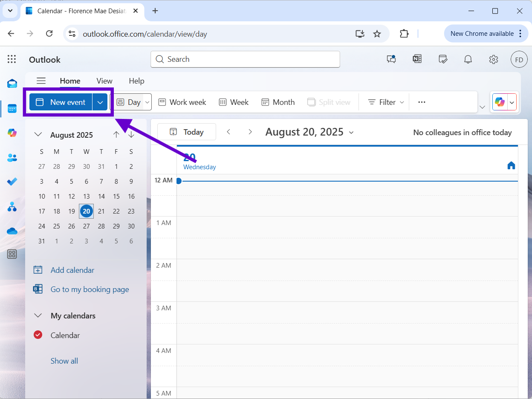Click the Copilot icon in ribbon
Viewport: 532px width, 399px height.
500,102
